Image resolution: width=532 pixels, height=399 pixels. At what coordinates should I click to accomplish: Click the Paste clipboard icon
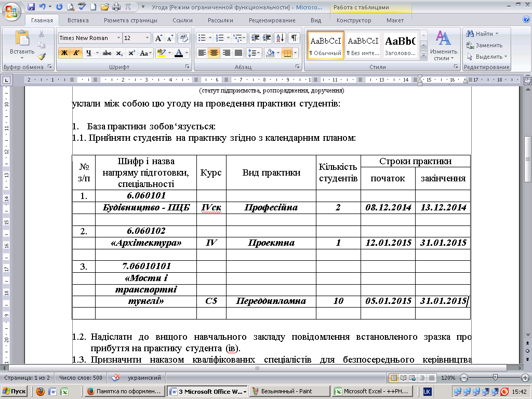click(x=22, y=38)
